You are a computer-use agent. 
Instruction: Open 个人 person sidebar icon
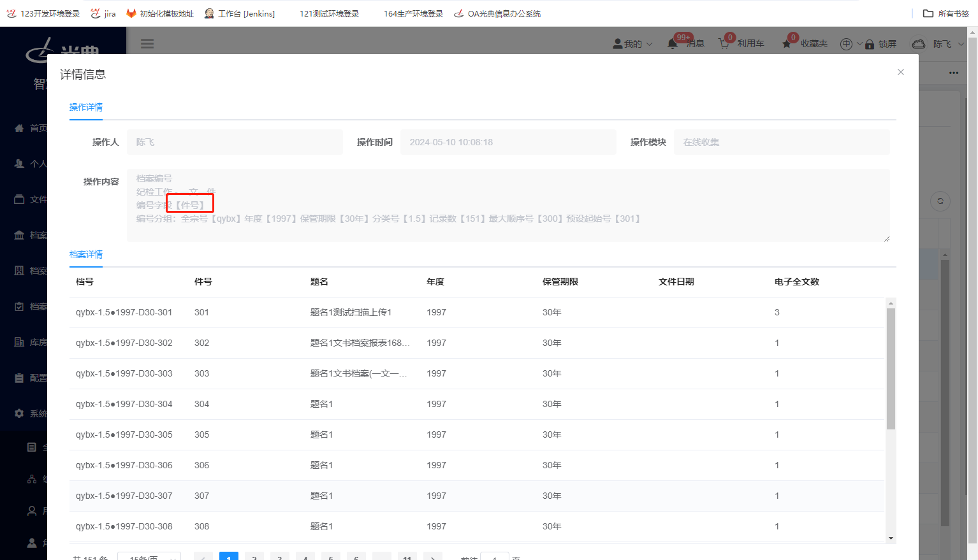pyautogui.click(x=19, y=164)
